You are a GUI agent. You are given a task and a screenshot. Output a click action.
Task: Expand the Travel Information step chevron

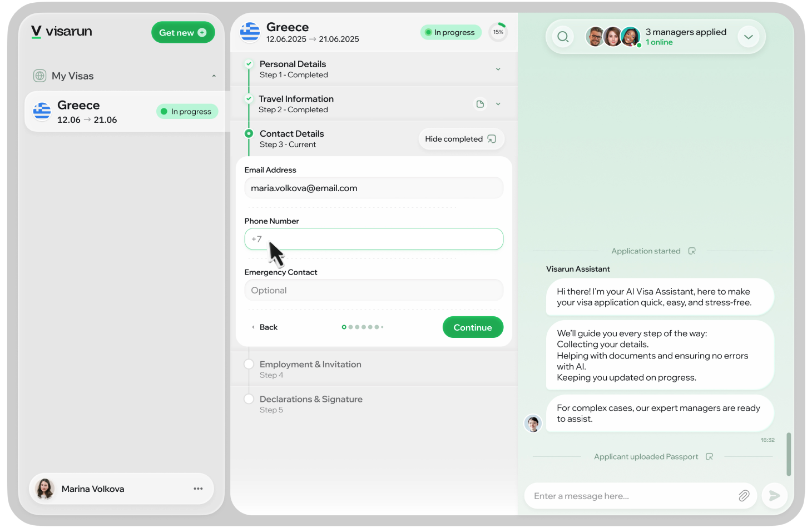(498, 104)
